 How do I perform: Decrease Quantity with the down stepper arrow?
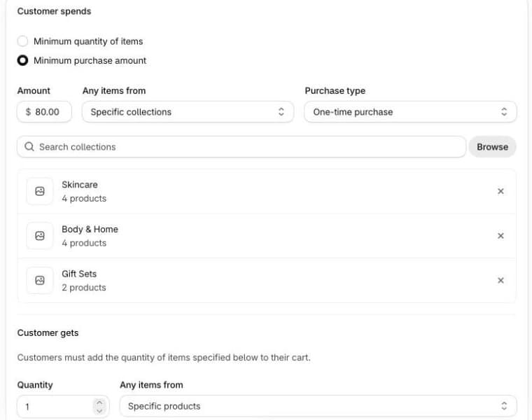pyautogui.click(x=99, y=410)
